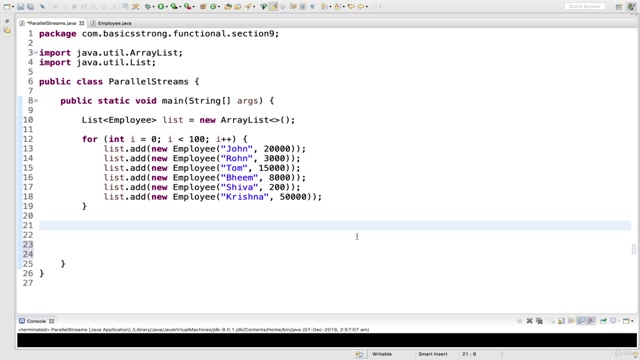640x360 pixels.
Task: Click the New Java Package icon
Action: point(202,7)
